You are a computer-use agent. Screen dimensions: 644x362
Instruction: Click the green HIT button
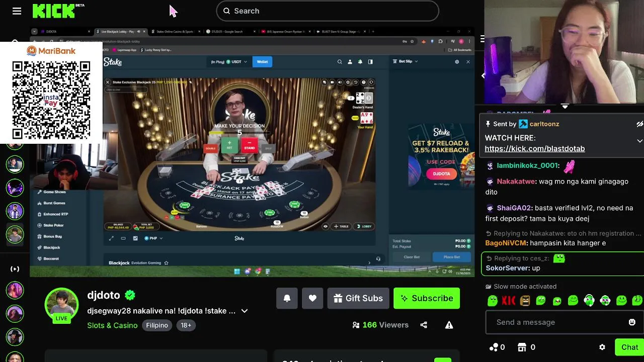(x=229, y=145)
